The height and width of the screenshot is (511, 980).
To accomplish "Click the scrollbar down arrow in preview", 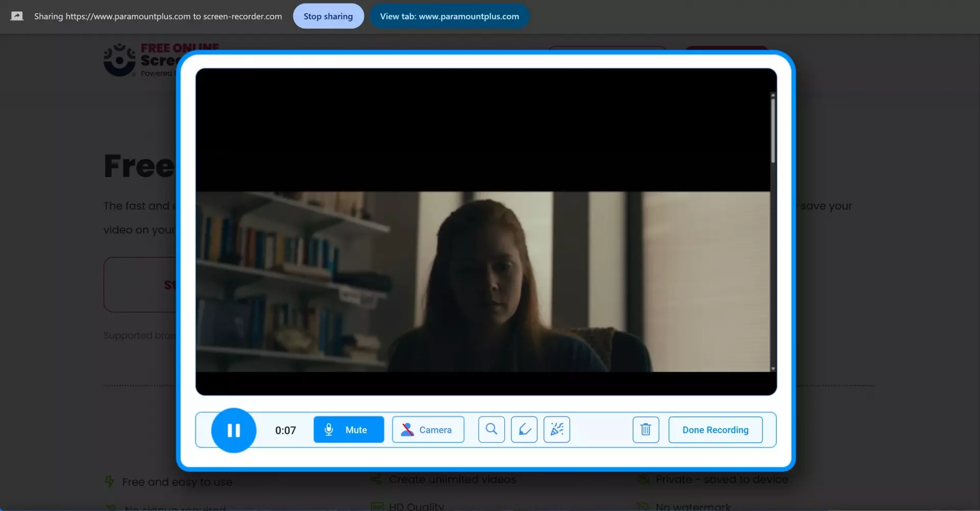I will pyautogui.click(x=773, y=369).
